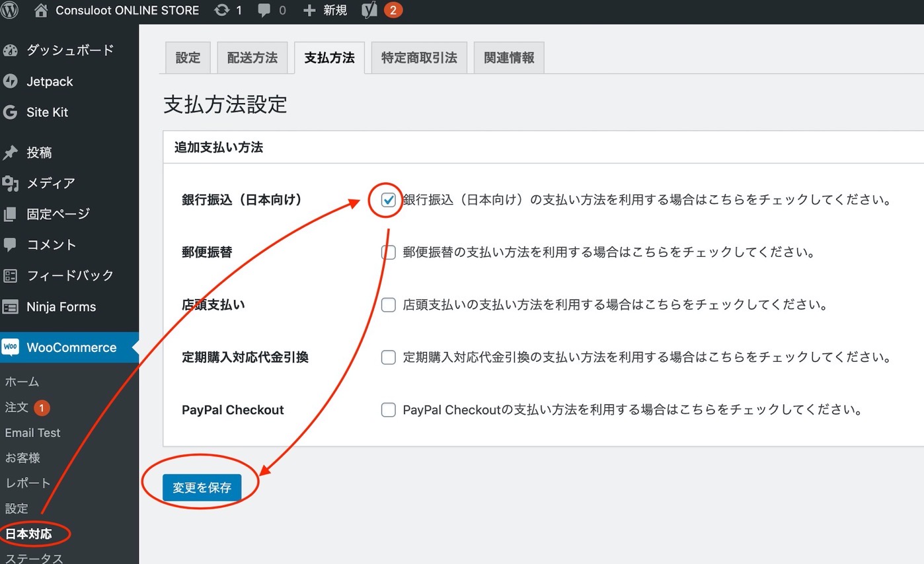Click the 変更を保存 button
Screen dimensions: 924x564
pos(202,488)
